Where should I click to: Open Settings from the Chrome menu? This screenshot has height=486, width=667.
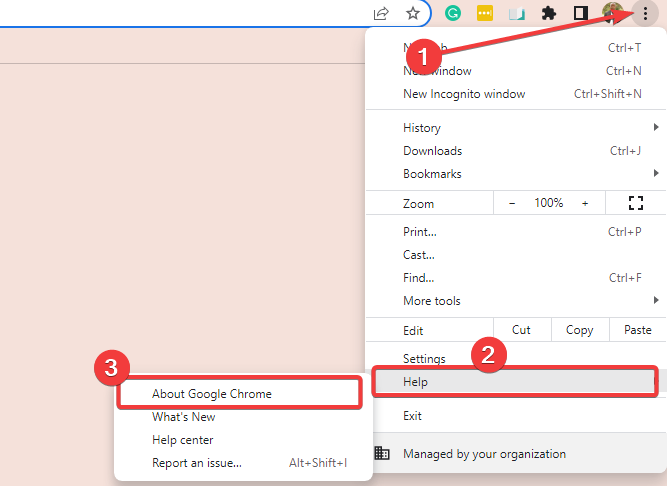point(516,358)
